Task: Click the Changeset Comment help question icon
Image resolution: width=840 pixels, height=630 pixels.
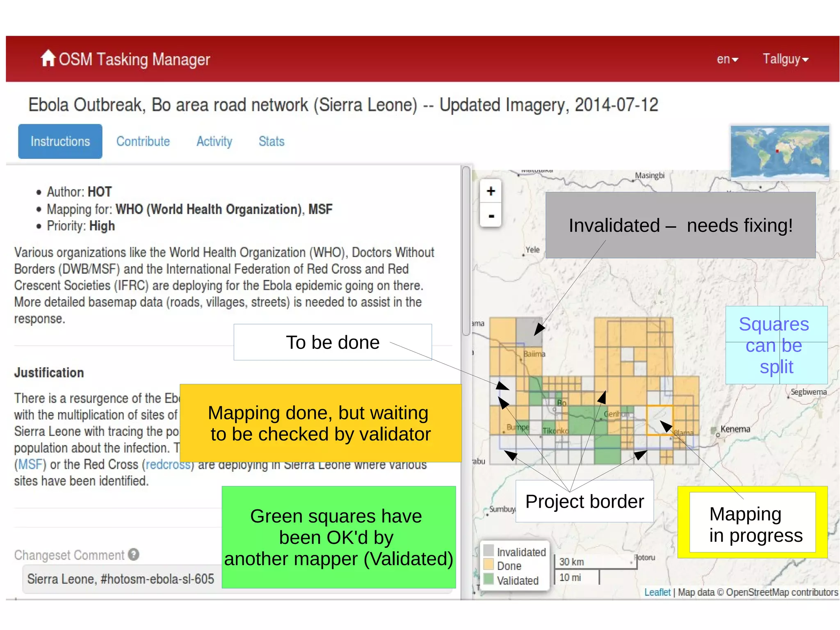Action: [134, 554]
